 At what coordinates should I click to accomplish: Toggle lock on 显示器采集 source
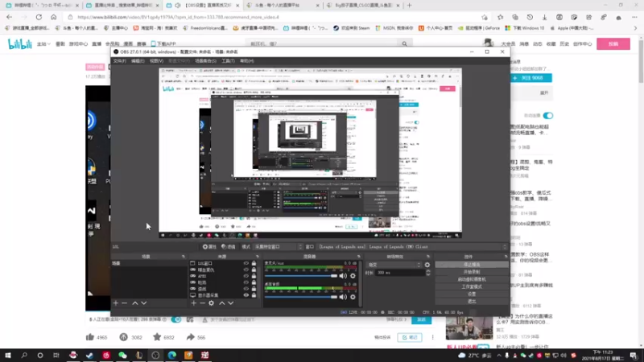(x=254, y=295)
